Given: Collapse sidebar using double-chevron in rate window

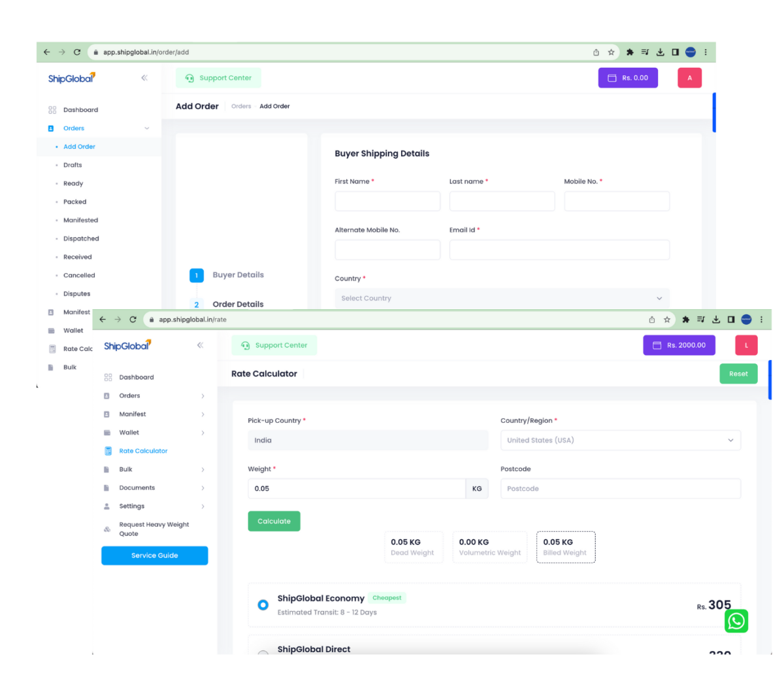Looking at the screenshot, I should coord(200,345).
